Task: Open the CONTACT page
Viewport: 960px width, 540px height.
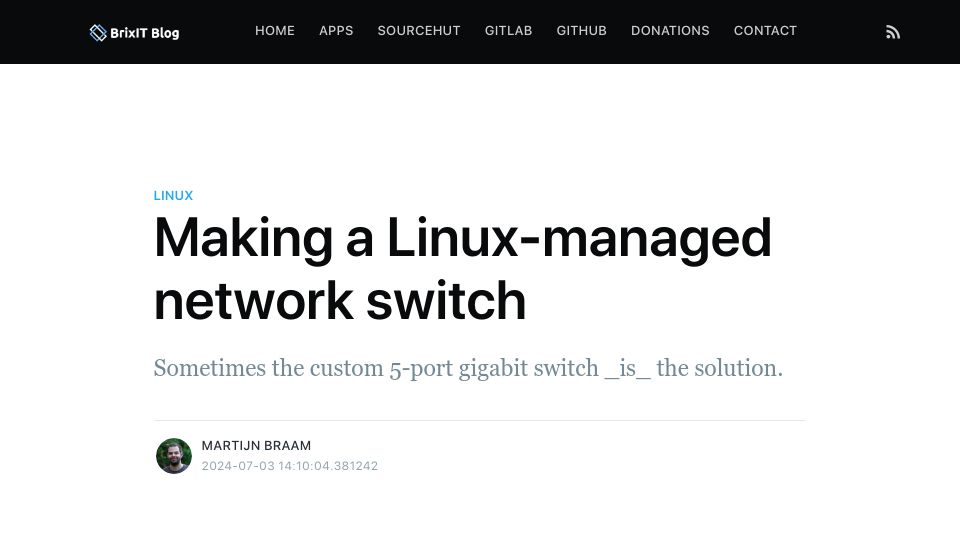Action: click(765, 31)
